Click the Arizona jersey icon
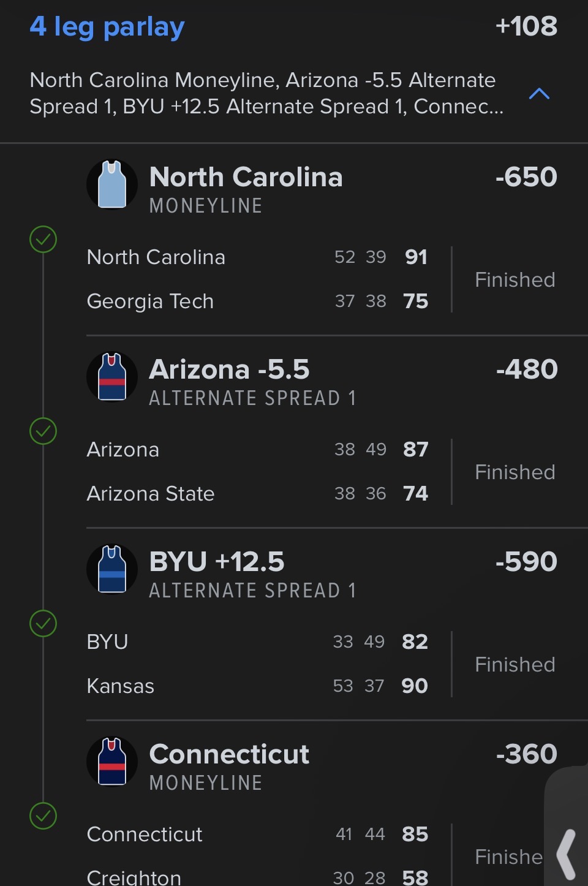 click(112, 377)
